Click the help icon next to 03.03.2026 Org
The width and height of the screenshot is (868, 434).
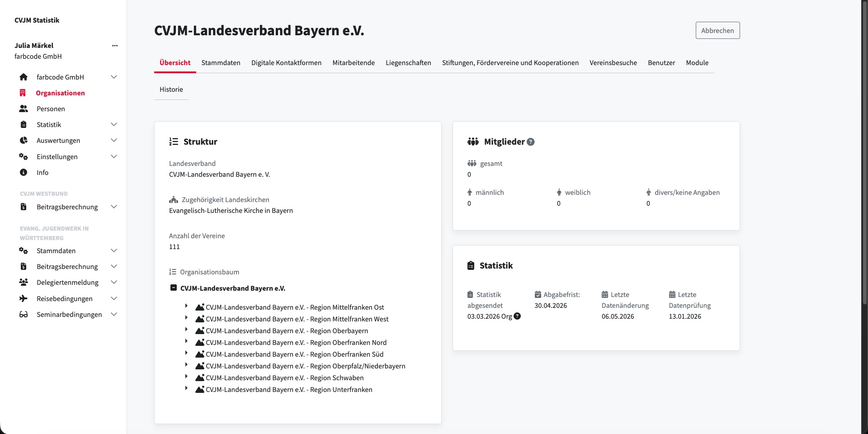point(517,316)
